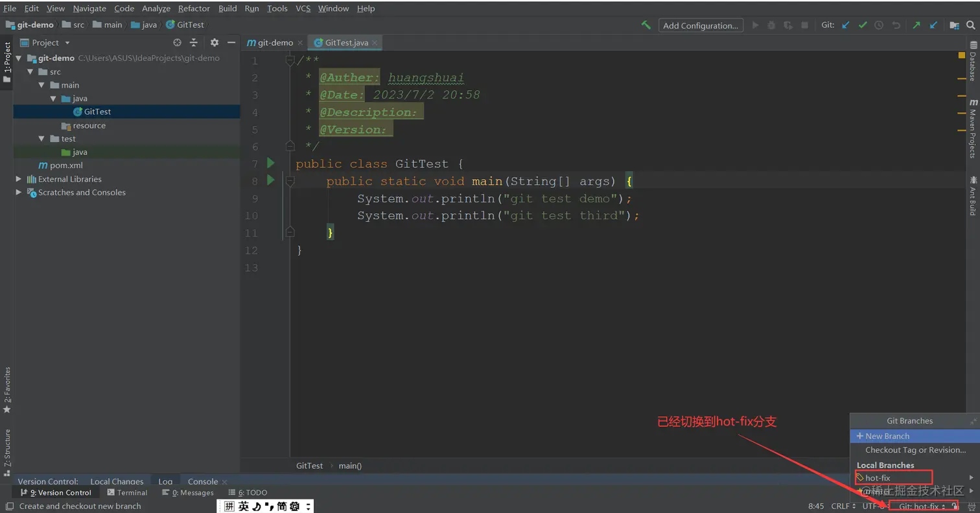Click the Git Pull blue arrow after push
Image resolution: width=980 pixels, height=513 pixels.
pos(933,25)
